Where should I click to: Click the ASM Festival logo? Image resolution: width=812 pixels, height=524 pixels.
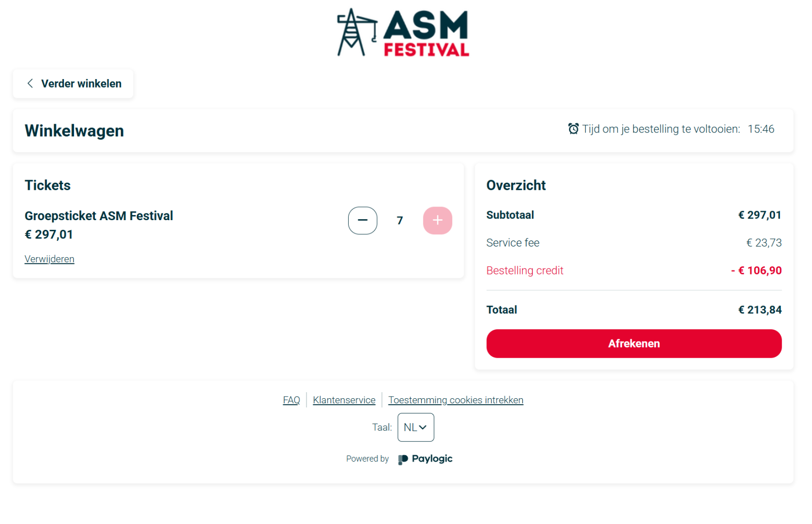point(403,32)
